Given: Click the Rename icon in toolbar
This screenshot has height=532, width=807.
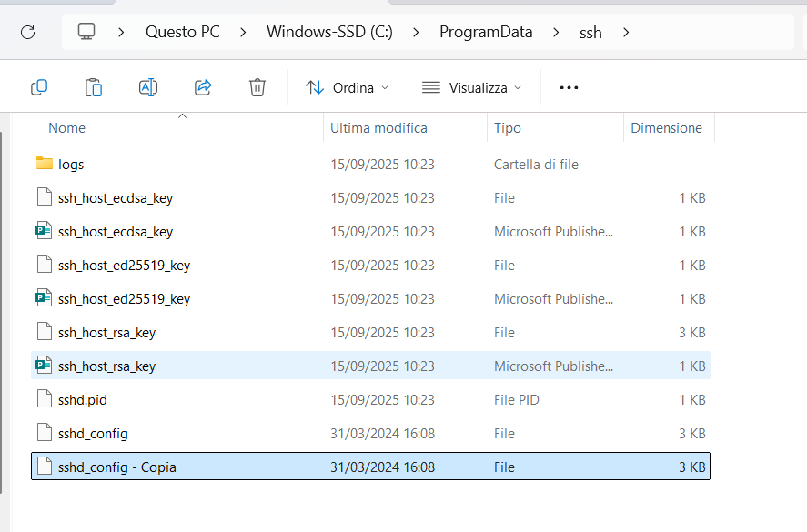Looking at the screenshot, I should click(148, 87).
